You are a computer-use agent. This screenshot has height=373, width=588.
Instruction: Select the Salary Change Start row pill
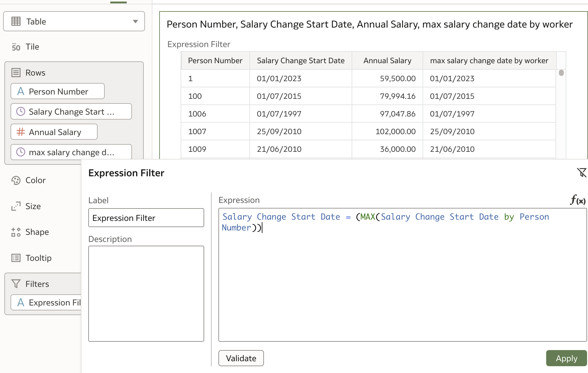[71, 112]
